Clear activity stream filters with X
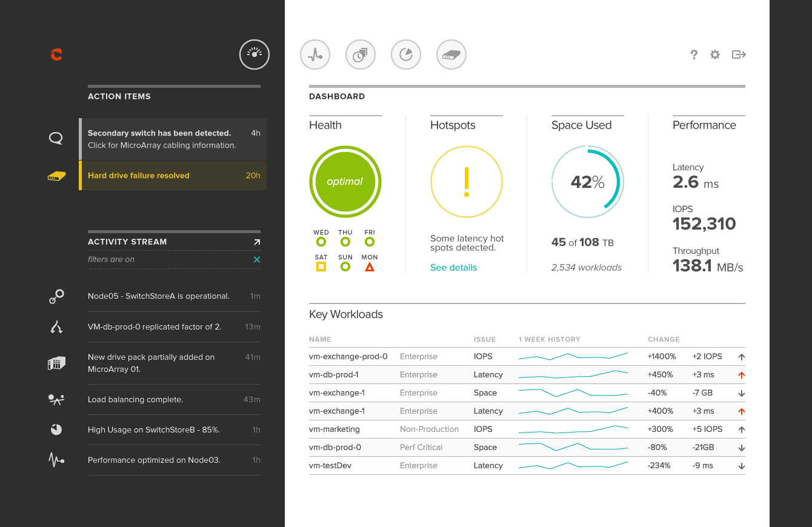Viewport: 812px width, 527px height. click(x=257, y=259)
